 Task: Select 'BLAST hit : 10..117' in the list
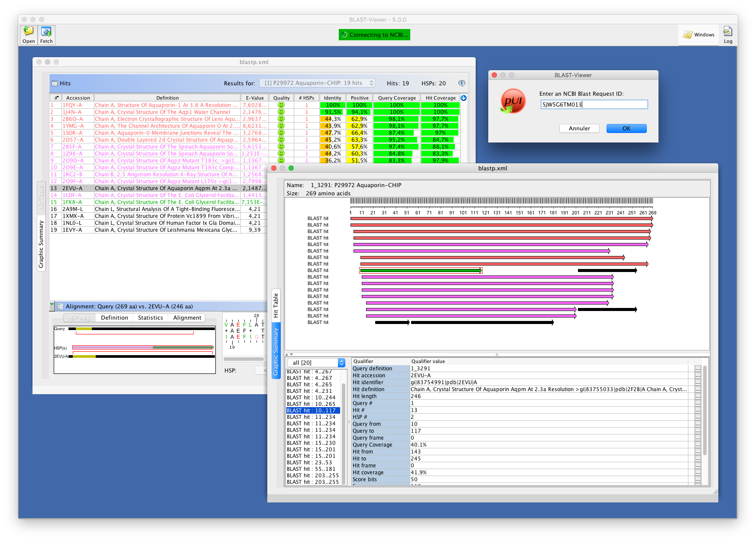pos(313,411)
